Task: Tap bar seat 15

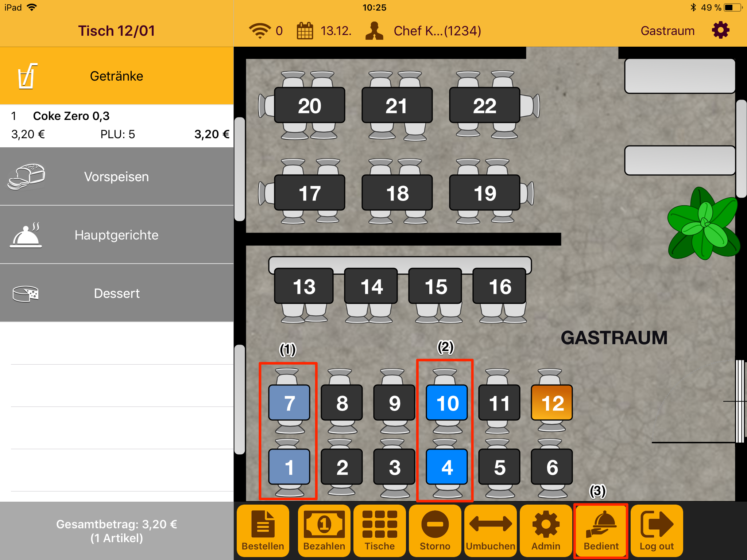Action: 435,286
